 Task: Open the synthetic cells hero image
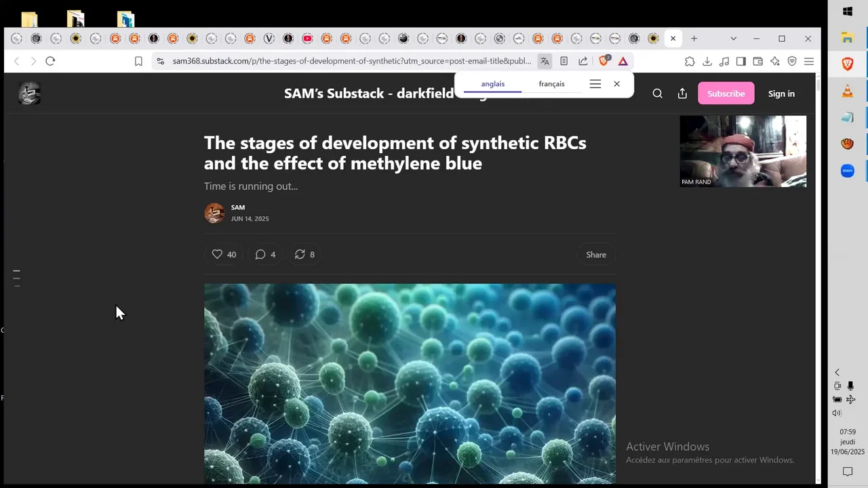pyautogui.click(x=410, y=384)
